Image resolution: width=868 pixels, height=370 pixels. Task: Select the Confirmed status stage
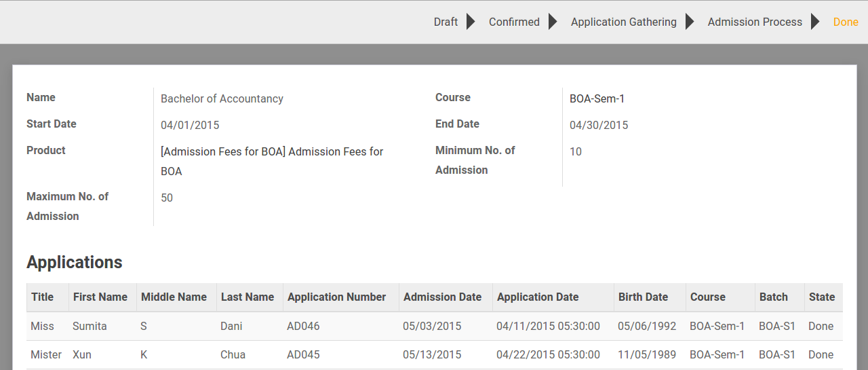click(514, 22)
